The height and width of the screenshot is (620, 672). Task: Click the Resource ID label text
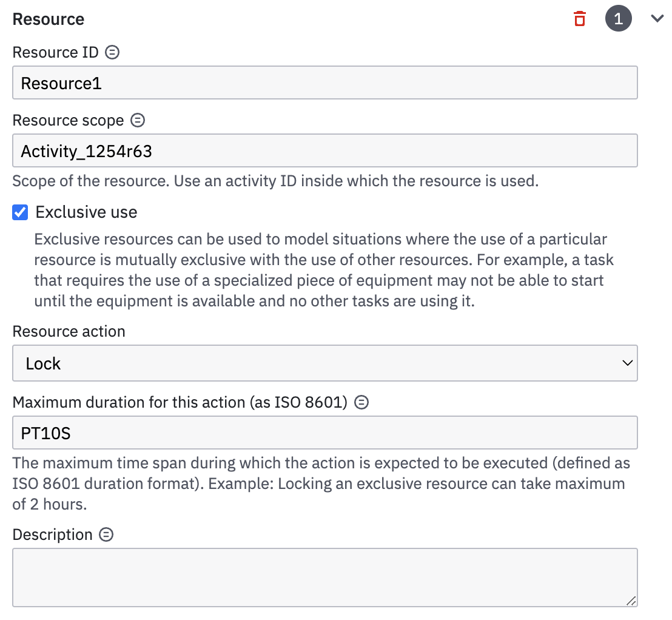click(55, 52)
